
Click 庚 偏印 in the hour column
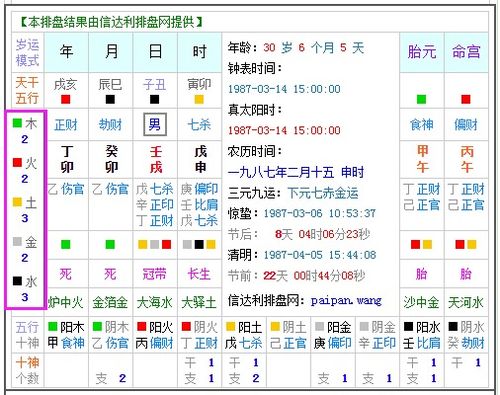tap(199, 189)
